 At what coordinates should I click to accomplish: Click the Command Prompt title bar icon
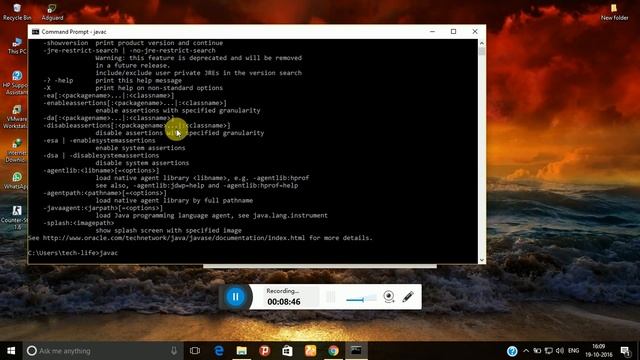pos(36,31)
